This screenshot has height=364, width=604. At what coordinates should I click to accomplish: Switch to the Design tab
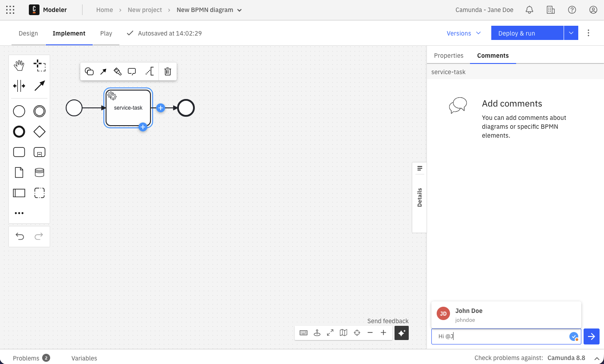tap(28, 33)
